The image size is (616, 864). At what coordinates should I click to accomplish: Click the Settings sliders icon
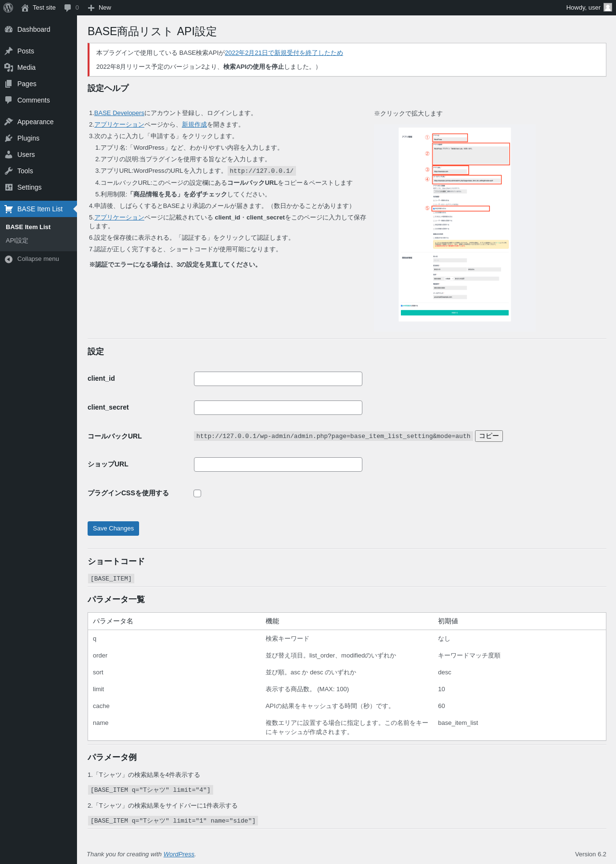[x=9, y=187]
